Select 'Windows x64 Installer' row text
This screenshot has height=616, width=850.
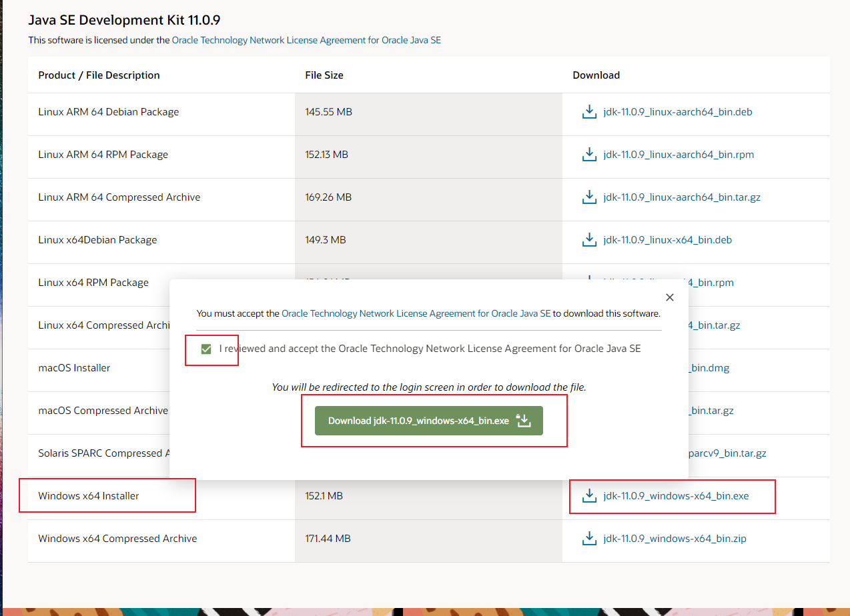89,496
